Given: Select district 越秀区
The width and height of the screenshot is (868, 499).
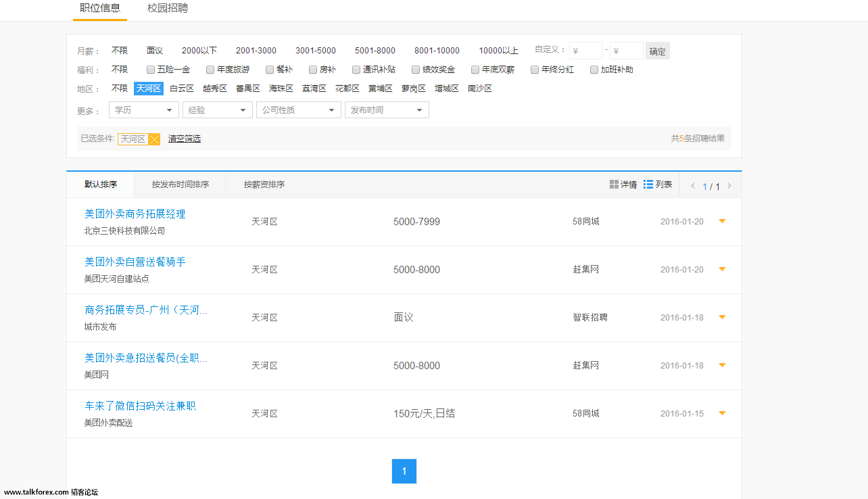Looking at the screenshot, I should (215, 89).
